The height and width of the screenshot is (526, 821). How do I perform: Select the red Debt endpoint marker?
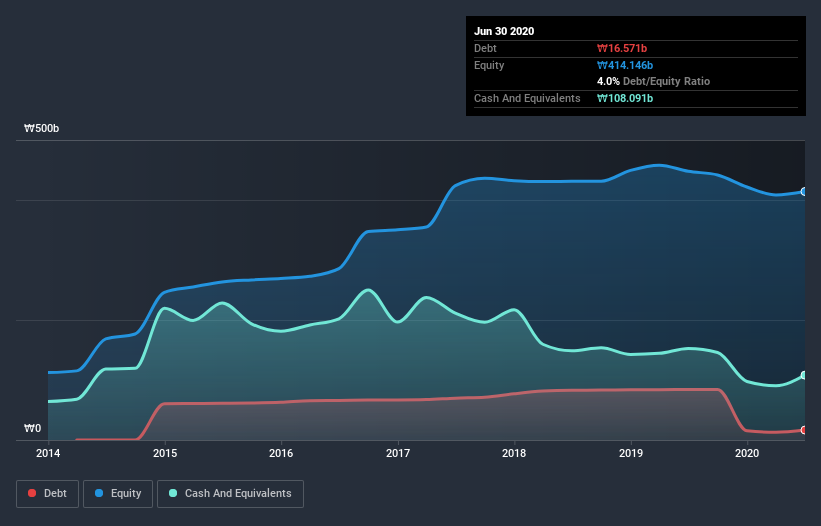[804, 430]
